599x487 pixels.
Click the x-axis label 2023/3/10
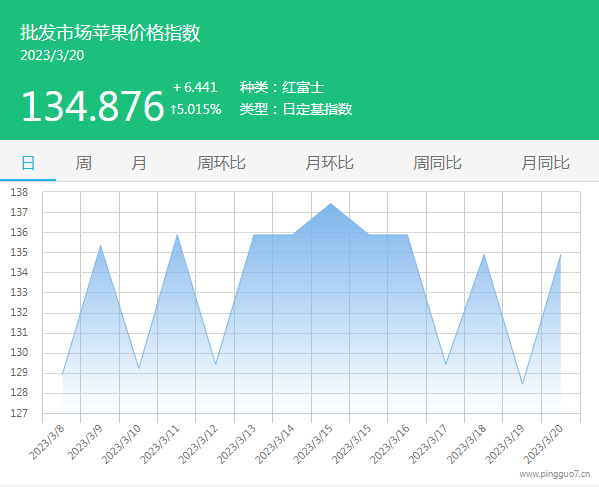coord(121,444)
